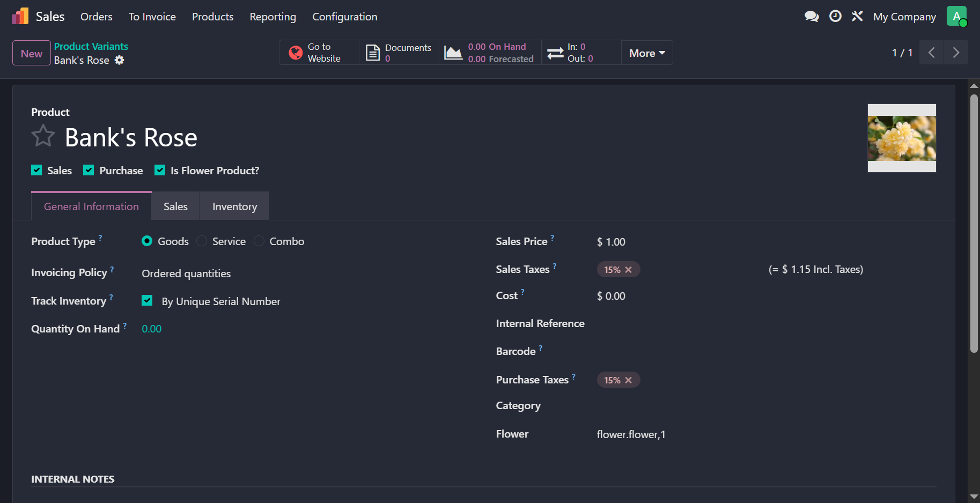Click the Odoo Sales app logo
This screenshot has width=980, height=503.
[20, 16]
